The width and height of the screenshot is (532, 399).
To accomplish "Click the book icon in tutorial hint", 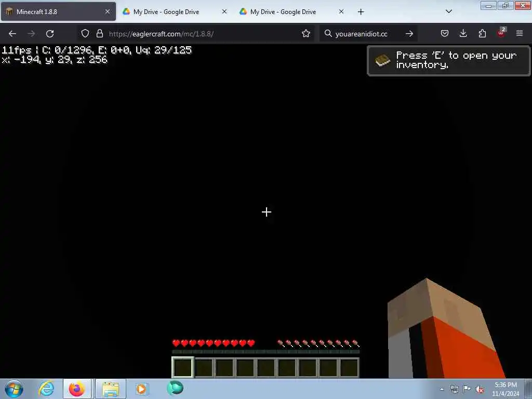I will (382, 60).
